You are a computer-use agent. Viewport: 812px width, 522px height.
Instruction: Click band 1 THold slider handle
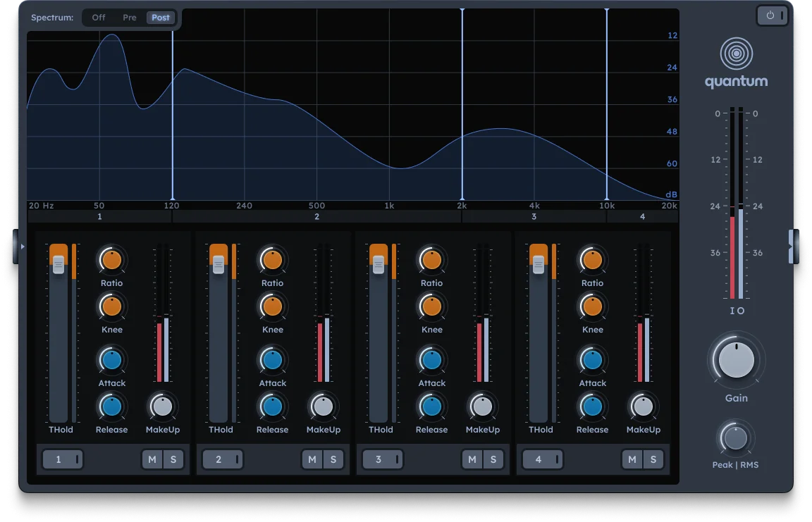pos(59,264)
